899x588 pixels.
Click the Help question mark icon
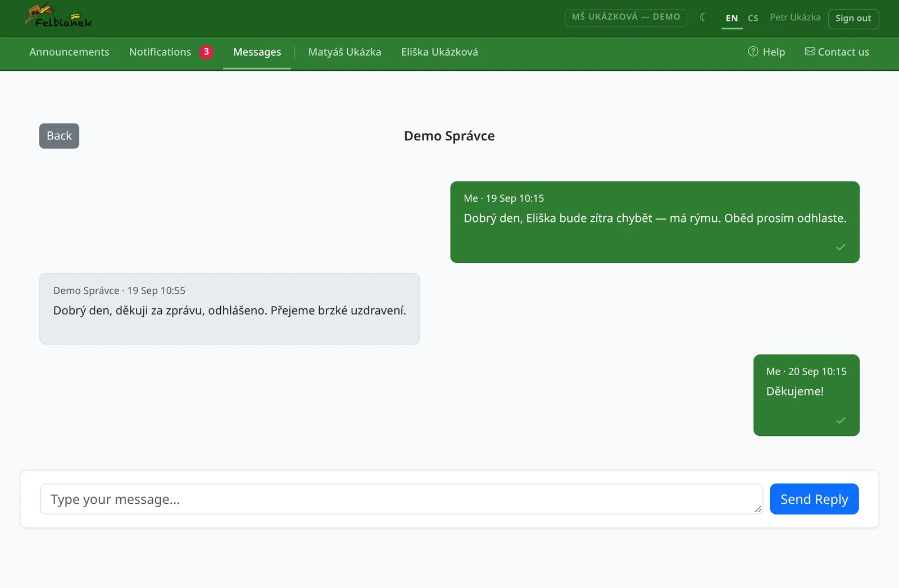[753, 52]
